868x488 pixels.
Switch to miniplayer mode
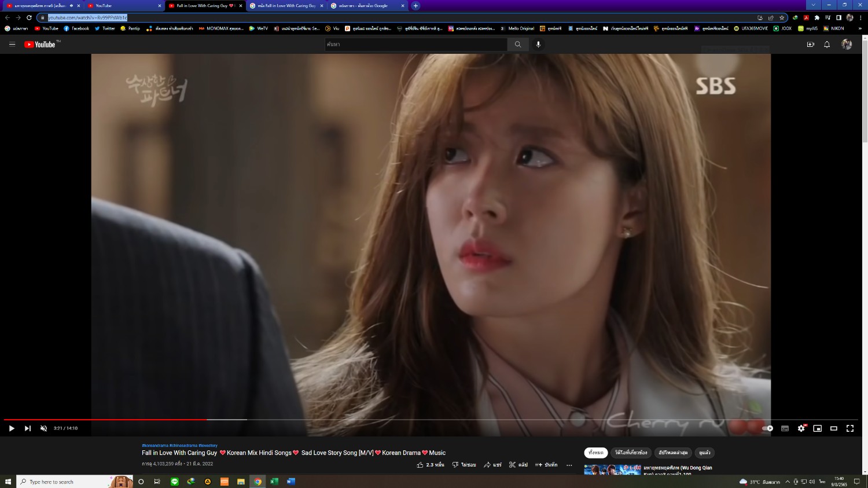click(x=818, y=428)
